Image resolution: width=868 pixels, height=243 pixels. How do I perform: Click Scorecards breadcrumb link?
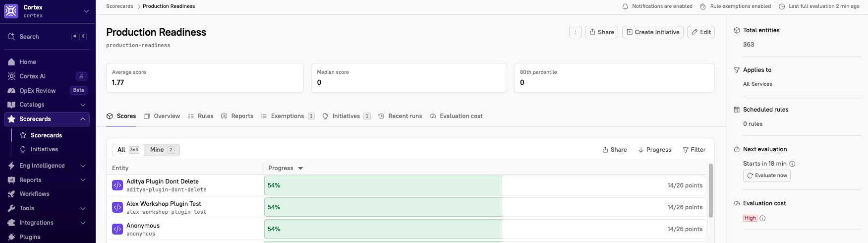click(x=119, y=6)
